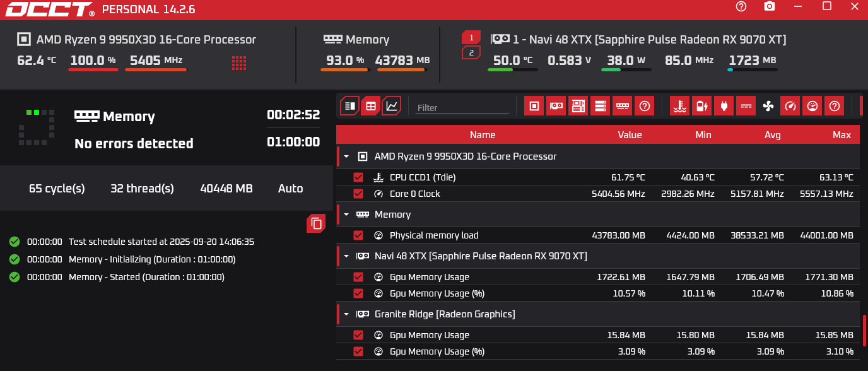
Task: Toggle voltage sensor type filter
Action: coord(746,106)
